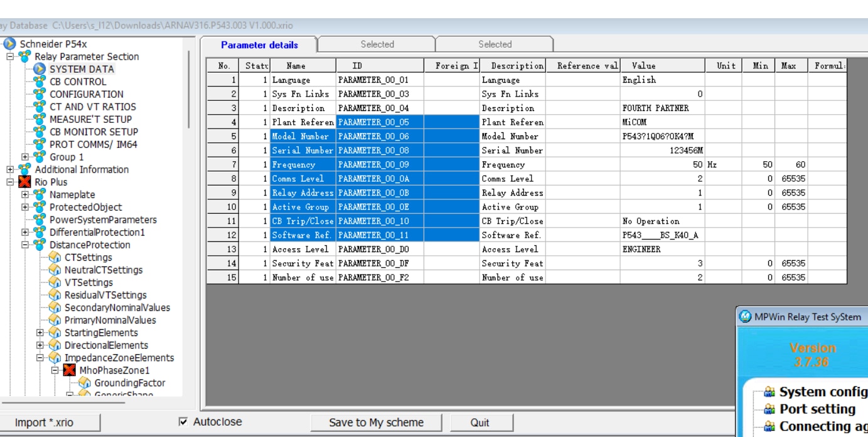
Task: Click the Group 1 node icon
Action: click(x=40, y=157)
